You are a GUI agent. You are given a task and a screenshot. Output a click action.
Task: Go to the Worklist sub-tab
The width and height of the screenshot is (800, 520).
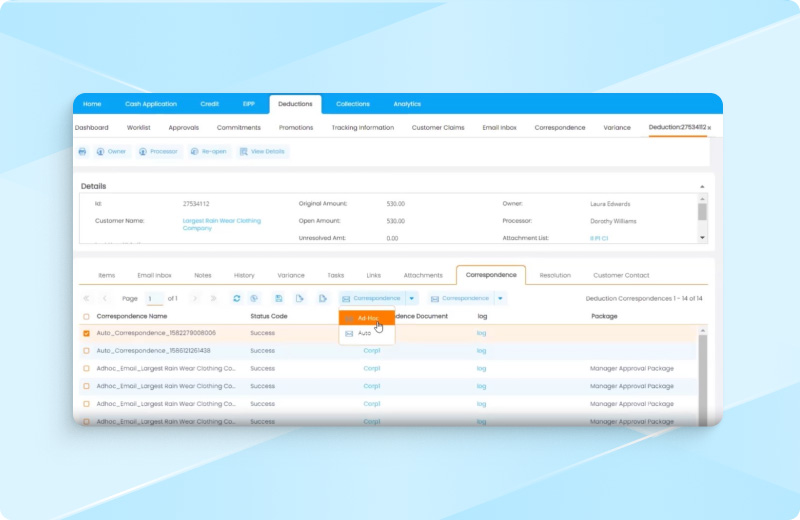click(x=138, y=128)
